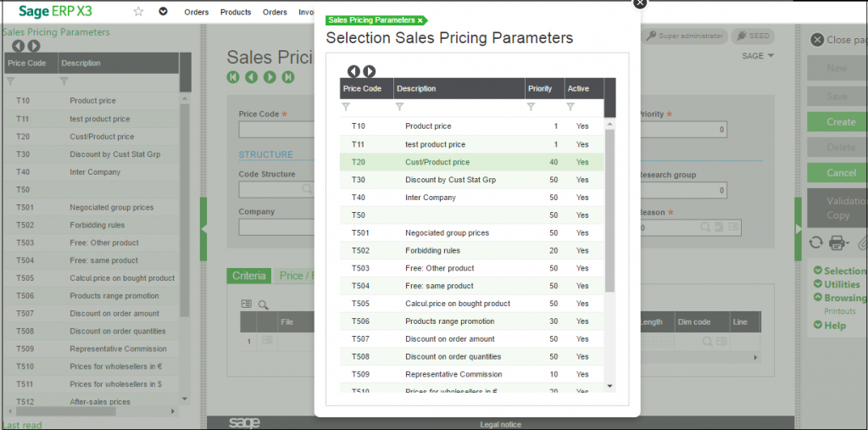Collapse the Browsing section
868x430 pixels.
[839, 298]
